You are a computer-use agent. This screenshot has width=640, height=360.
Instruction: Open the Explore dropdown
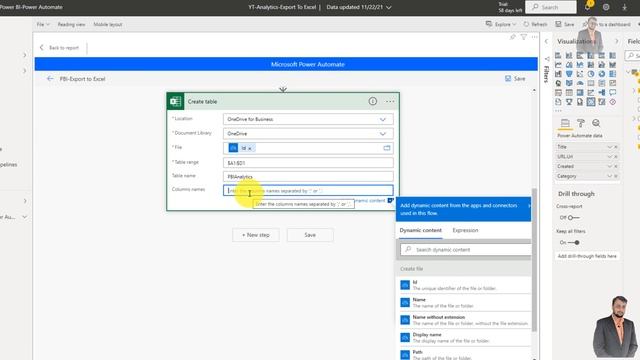point(501,24)
